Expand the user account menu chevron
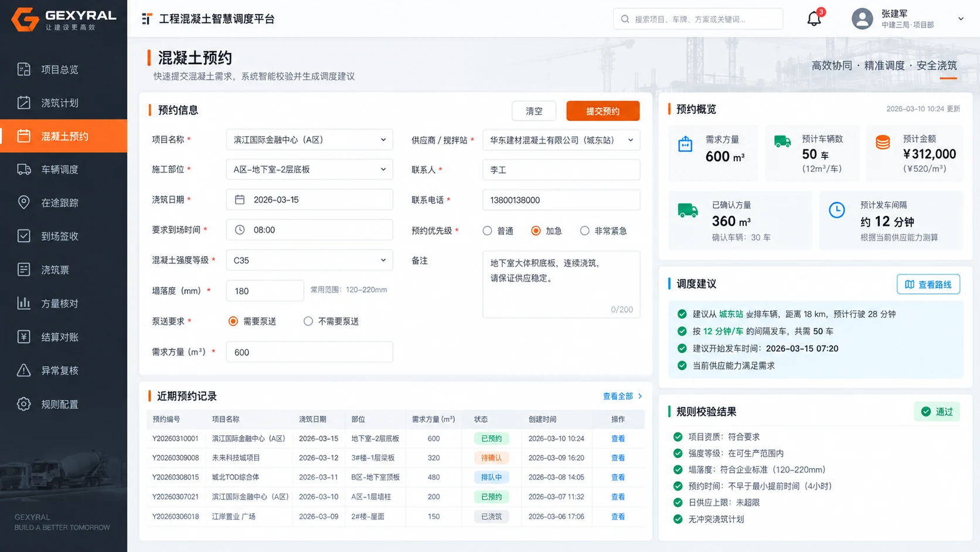Image resolution: width=980 pixels, height=552 pixels. point(961,19)
